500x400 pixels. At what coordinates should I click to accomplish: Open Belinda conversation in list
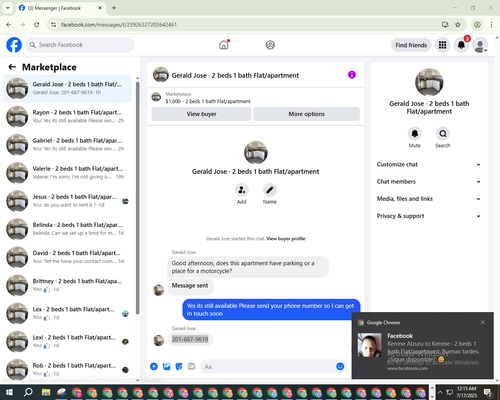(67, 229)
